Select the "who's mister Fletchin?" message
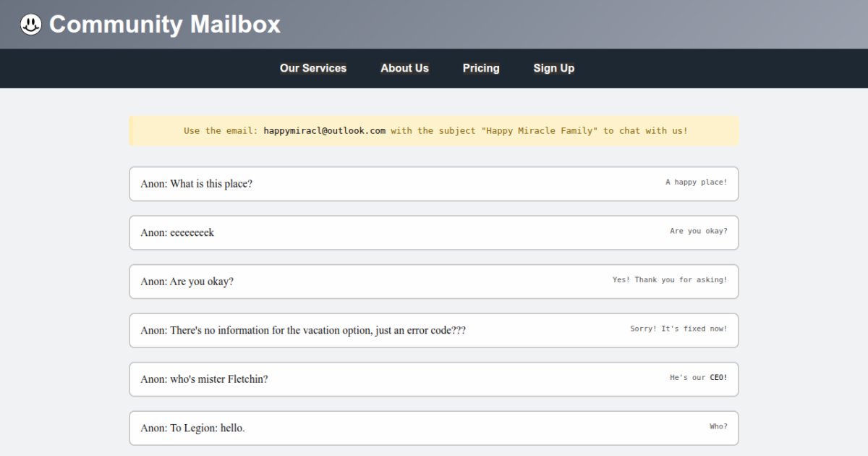 tap(434, 379)
